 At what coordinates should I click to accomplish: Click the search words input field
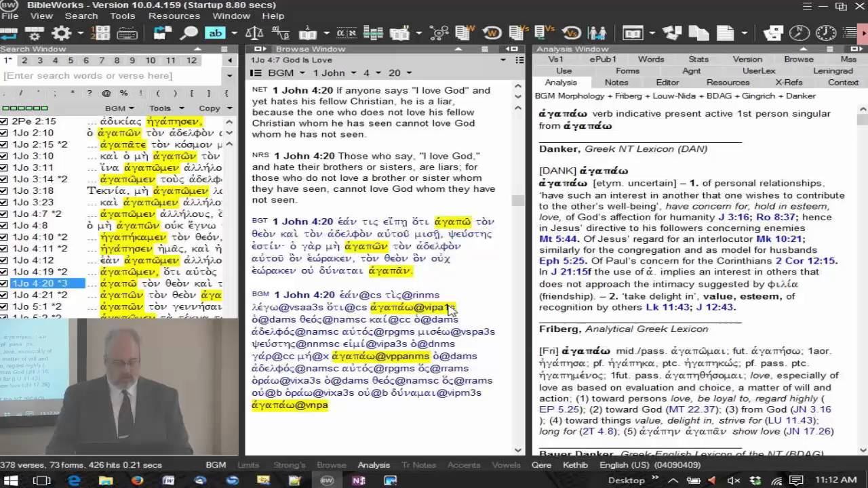pyautogui.click(x=111, y=75)
